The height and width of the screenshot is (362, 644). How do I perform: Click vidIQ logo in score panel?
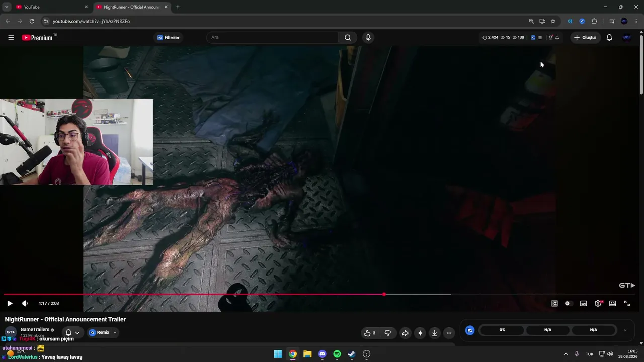(470, 330)
